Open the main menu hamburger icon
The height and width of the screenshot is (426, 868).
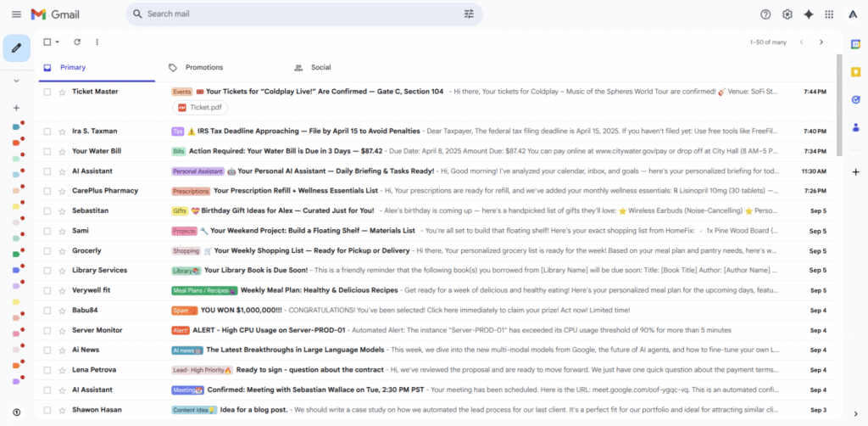click(x=17, y=14)
